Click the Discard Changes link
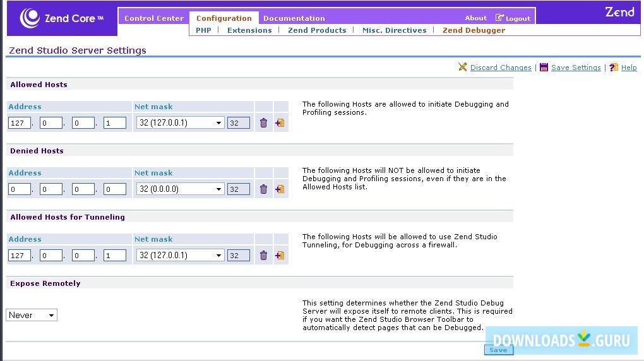Viewport: 644px width, 361px height. 501,68
